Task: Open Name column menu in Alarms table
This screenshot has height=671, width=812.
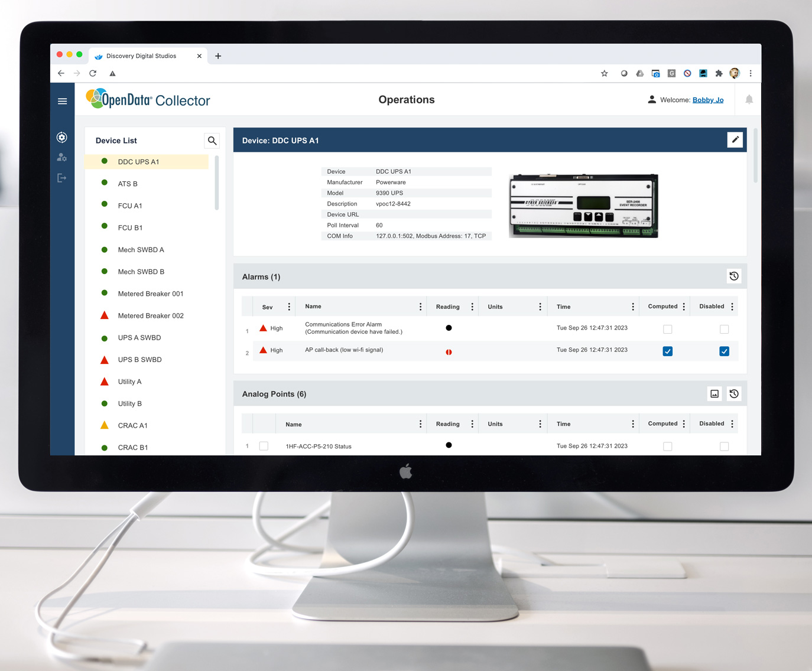Action: click(x=420, y=307)
